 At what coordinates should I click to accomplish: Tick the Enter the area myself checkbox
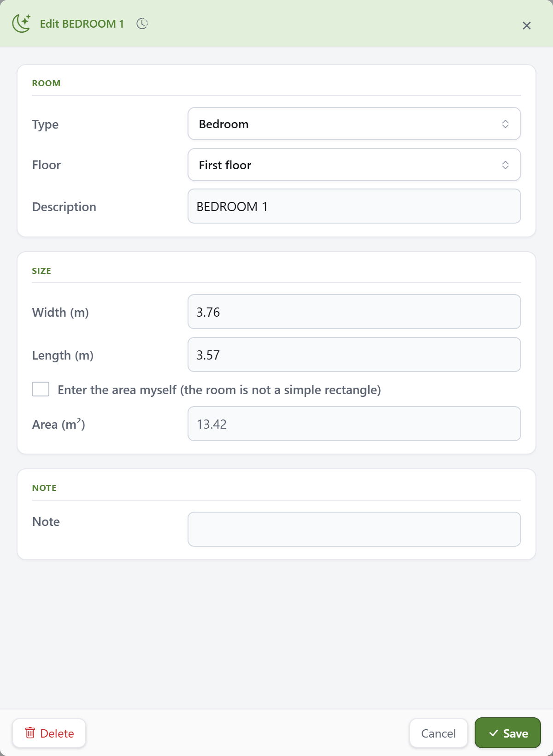pyautogui.click(x=41, y=389)
